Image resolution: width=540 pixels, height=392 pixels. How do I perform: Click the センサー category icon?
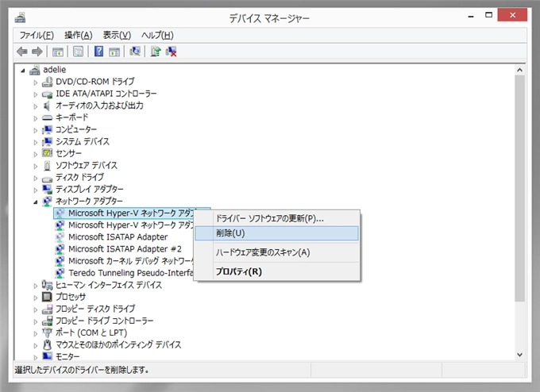tap(47, 153)
